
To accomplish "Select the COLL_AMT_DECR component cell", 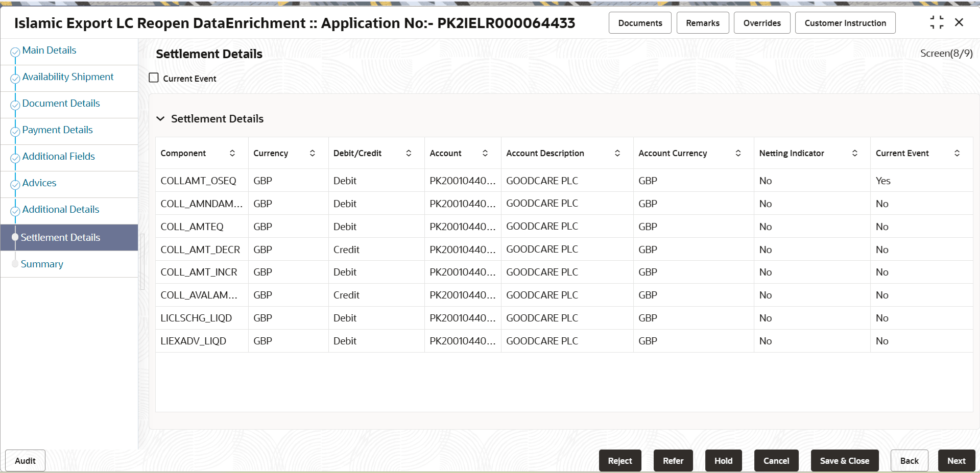I will coord(202,250).
